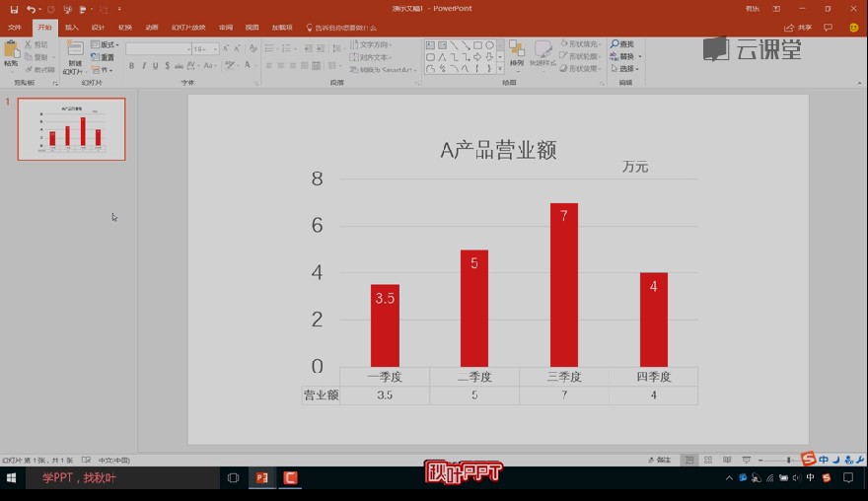Open the Section (节) dropdown
The width and height of the screenshot is (868, 501).
click(103, 70)
